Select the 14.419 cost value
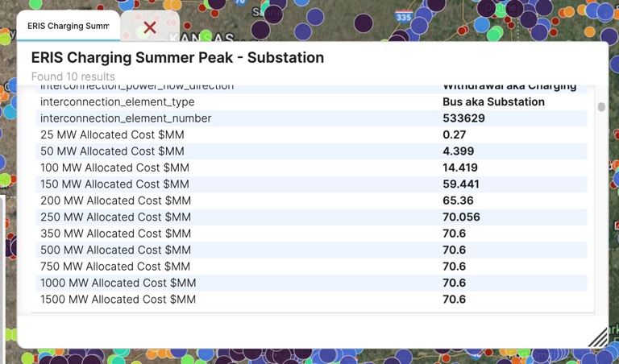The width and height of the screenshot is (619, 364). tap(460, 168)
